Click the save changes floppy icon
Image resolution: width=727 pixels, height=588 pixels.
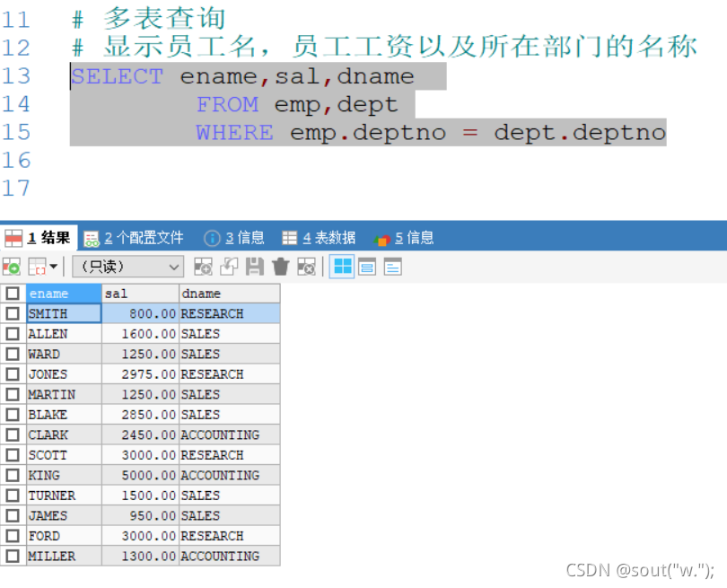click(255, 268)
